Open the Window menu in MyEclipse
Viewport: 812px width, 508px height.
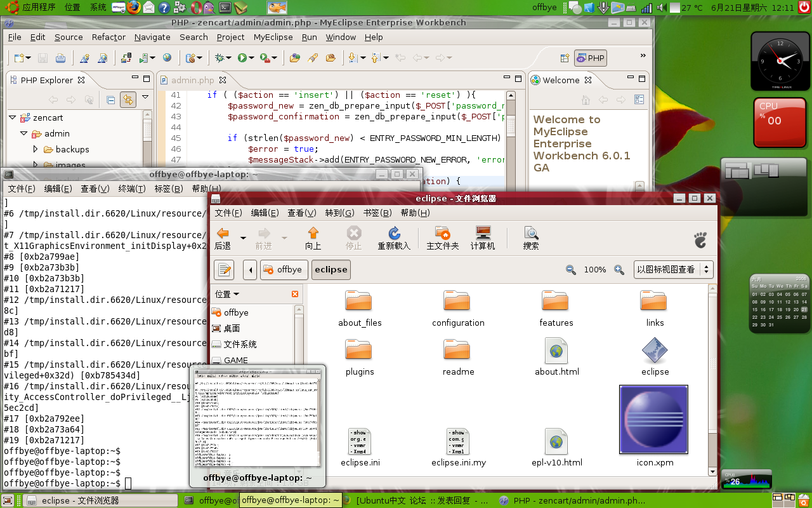[x=341, y=37]
